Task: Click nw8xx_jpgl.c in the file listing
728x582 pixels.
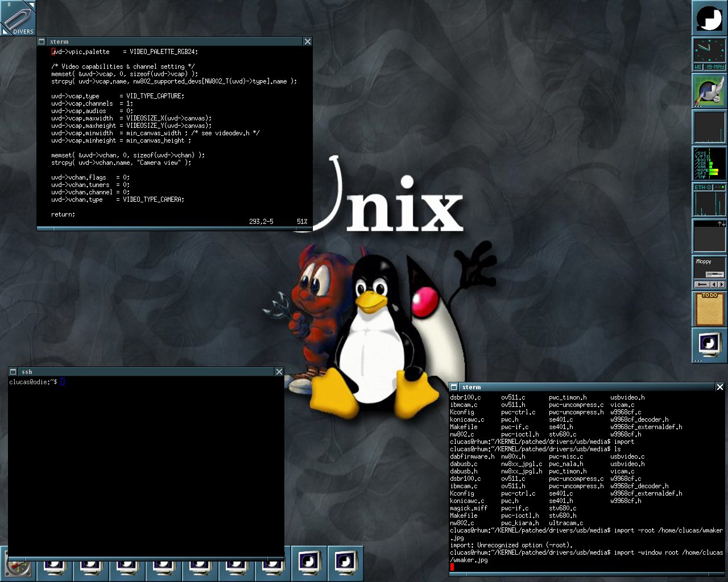Action: point(522,464)
